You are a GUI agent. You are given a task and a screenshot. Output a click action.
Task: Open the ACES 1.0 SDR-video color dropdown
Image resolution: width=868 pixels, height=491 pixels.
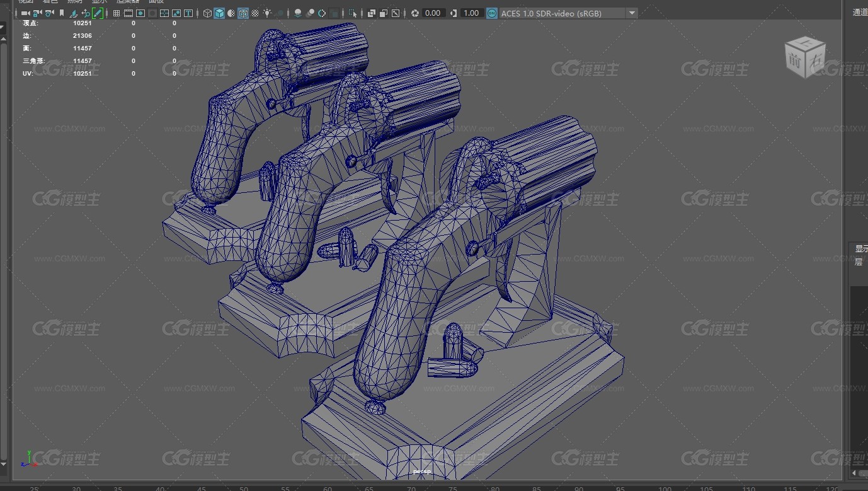[568, 13]
